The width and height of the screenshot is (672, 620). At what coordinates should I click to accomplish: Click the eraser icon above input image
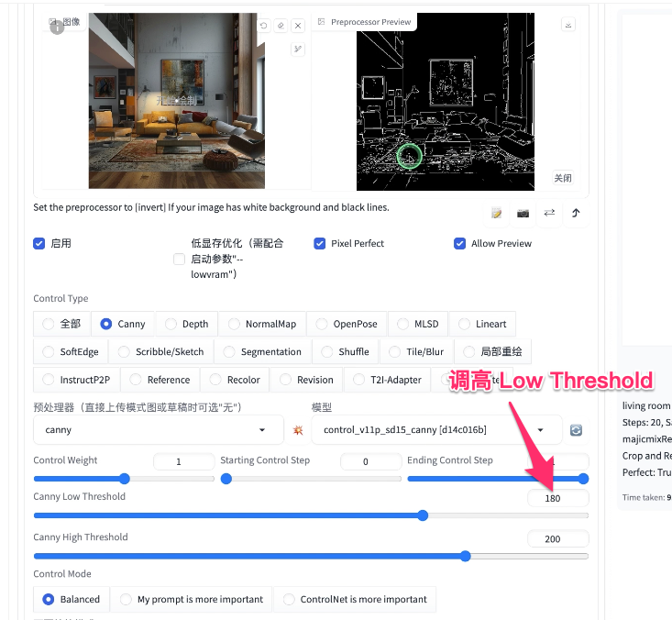pyautogui.click(x=281, y=26)
